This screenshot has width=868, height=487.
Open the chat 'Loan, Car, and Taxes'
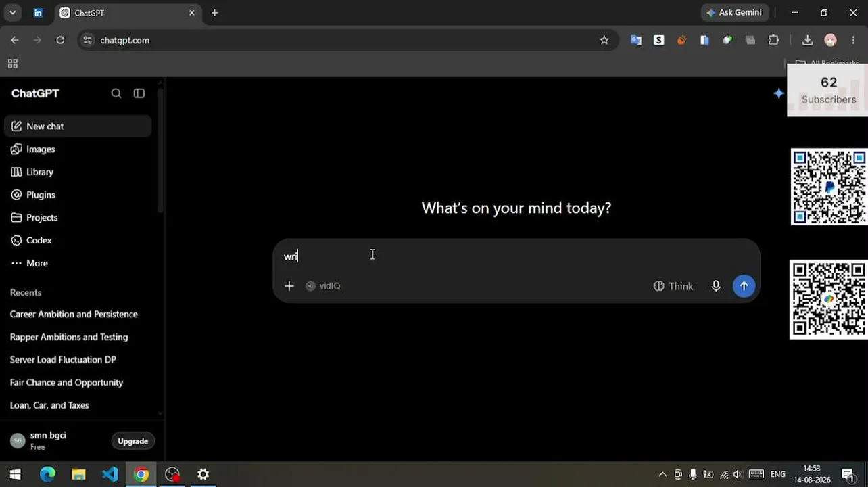coord(49,405)
